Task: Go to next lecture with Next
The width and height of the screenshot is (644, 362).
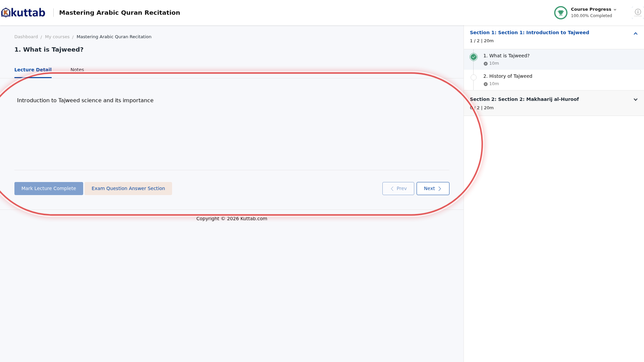Action: click(x=433, y=188)
